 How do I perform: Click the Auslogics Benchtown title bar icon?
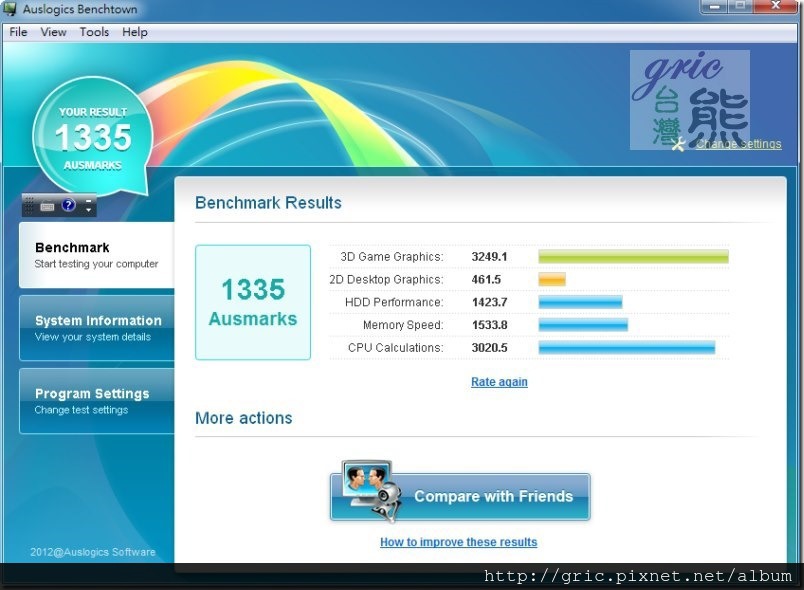point(9,8)
